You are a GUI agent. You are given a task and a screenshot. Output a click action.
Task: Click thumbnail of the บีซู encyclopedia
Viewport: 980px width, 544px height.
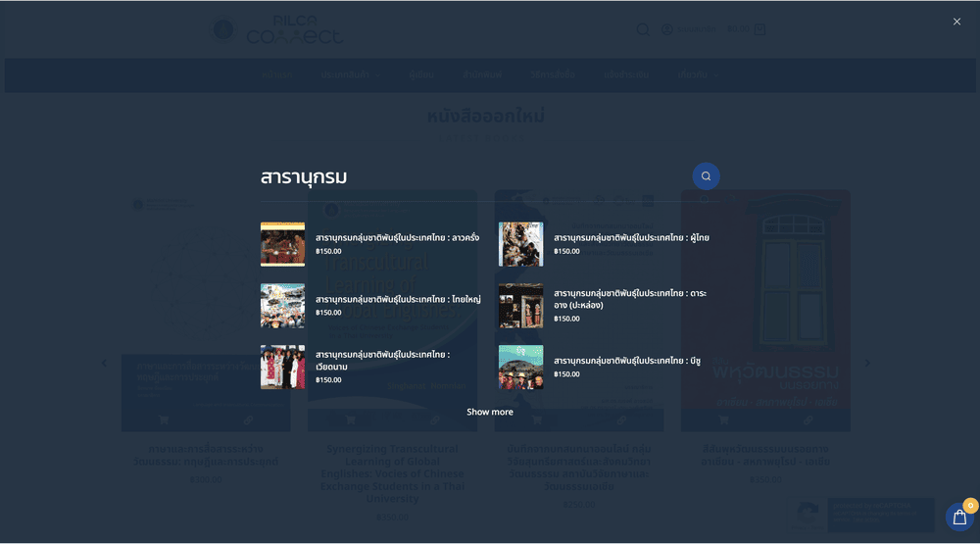520,368
